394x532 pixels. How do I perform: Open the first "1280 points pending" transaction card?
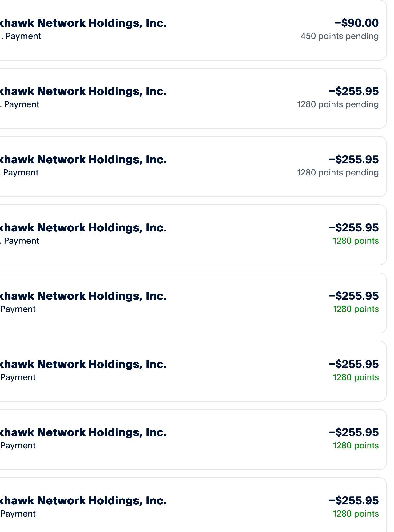pyautogui.click(x=193, y=98)
